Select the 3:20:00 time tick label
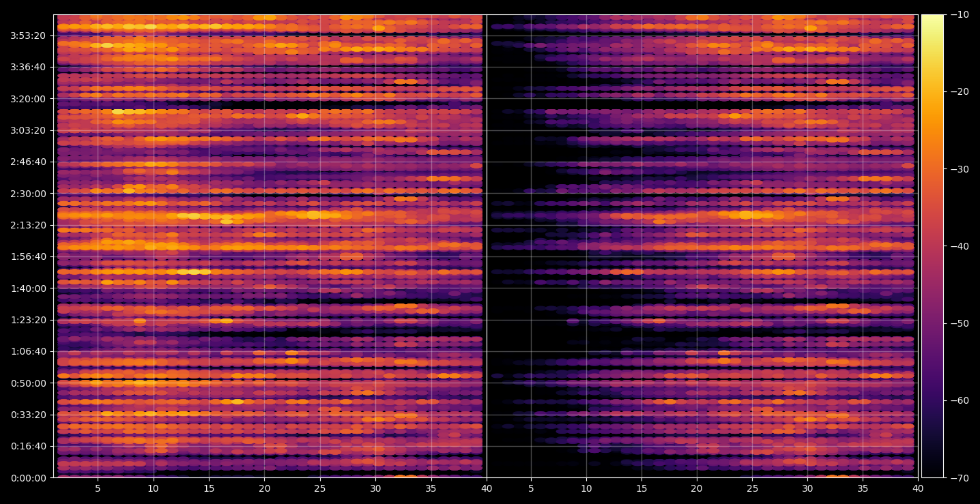 click(x=28, y=98)
